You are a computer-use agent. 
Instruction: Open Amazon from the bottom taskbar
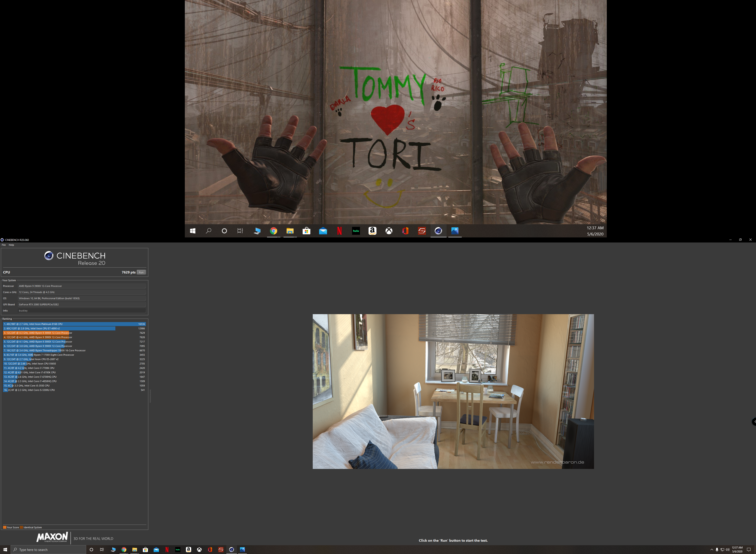tap(188, 550)
